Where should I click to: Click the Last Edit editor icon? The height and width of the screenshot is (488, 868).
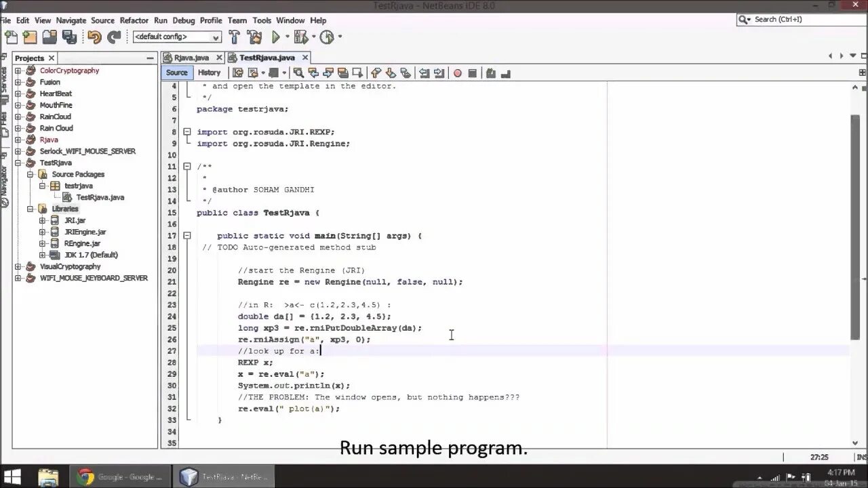click(237, 73)
